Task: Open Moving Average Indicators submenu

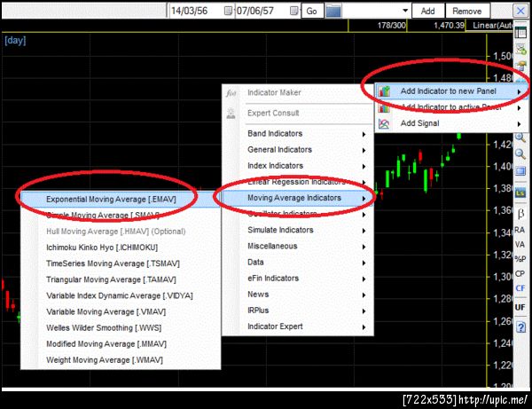Action: pyautogui.click(x=299, y=198)
